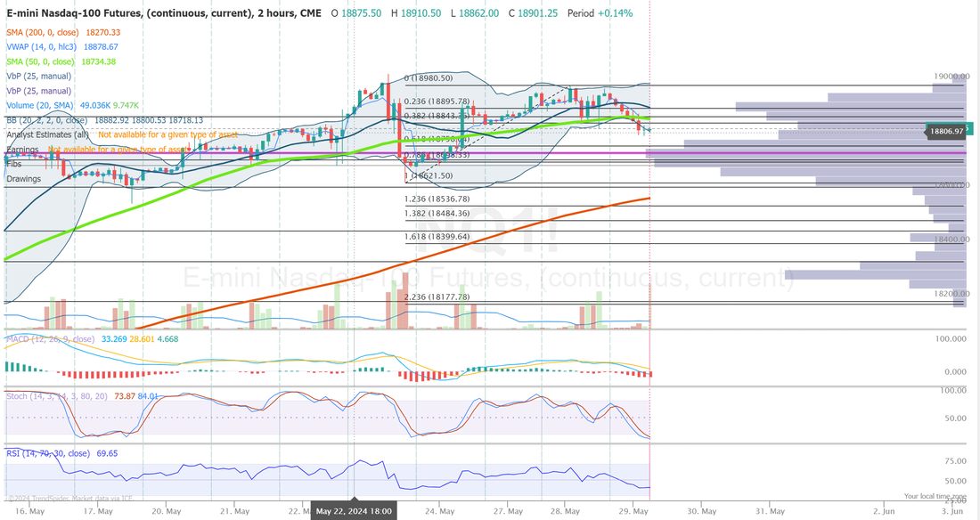Image resolution: width=980 pixels, height=520 pixels.
Task: Click the SMA 50 value 18734.38
Action: coord(99,61)
